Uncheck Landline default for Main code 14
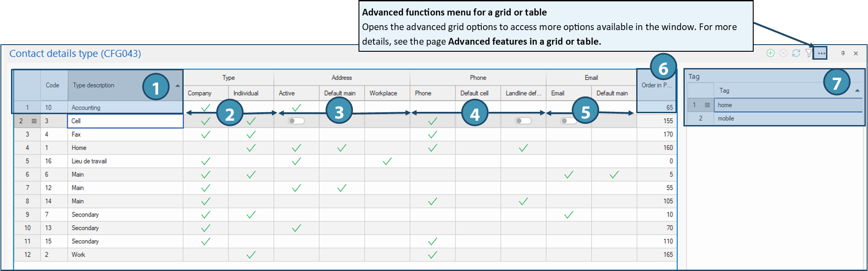Viewport: 868px width, 271px height. click(x=523, y=201)
